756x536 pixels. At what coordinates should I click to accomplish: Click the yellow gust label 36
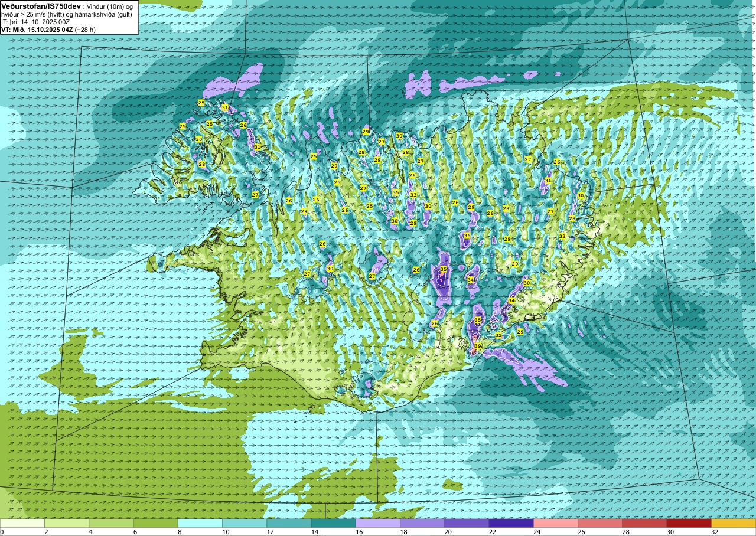click(467, 236)
